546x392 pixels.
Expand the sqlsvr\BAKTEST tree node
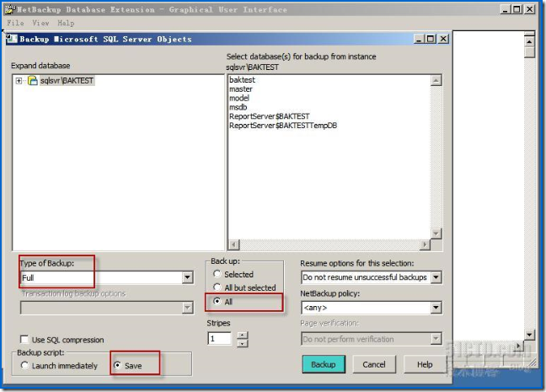(19, 81)
